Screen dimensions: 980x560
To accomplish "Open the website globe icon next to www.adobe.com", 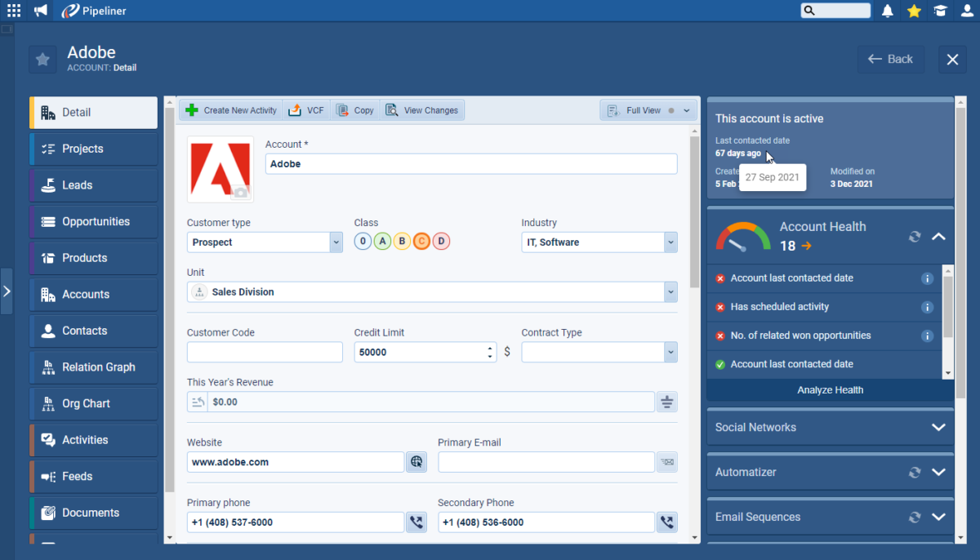I will 416,461.
